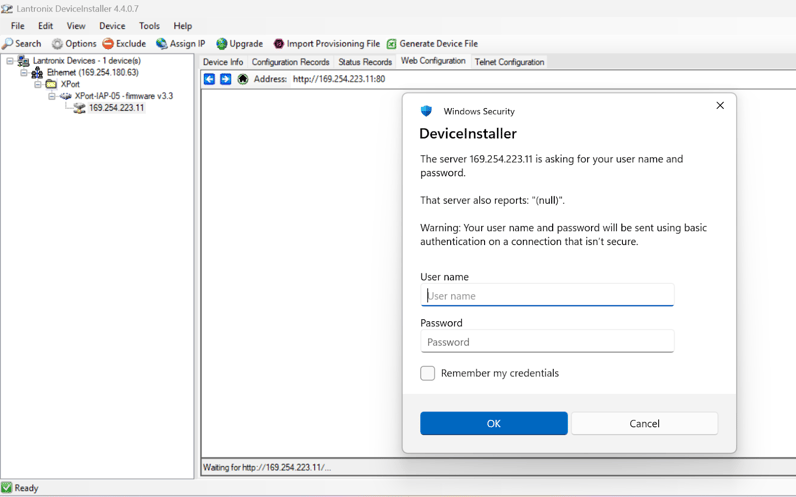Click the Ethernet network icon in tree

(x=37, y=73)
